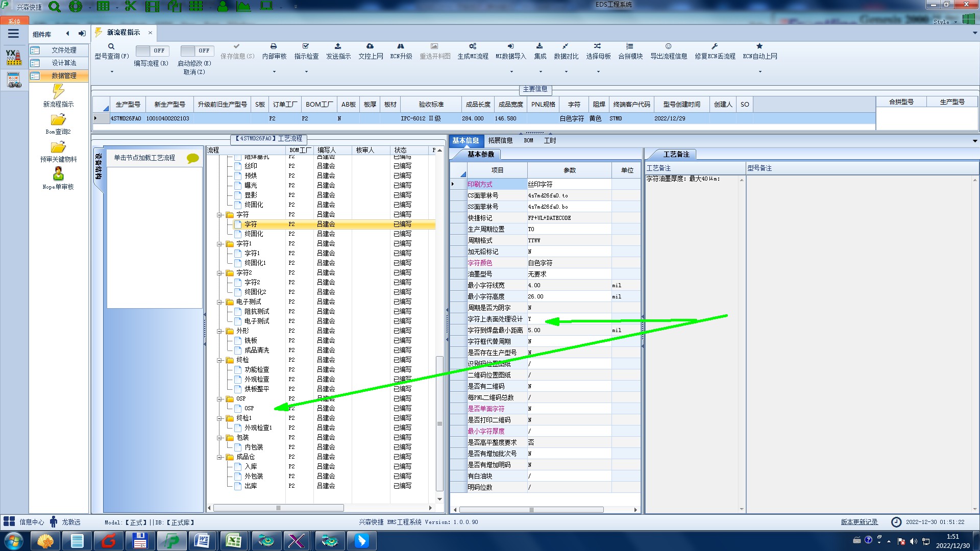
Task: Close the 新流程指示 tab
Action: (150, 33)
